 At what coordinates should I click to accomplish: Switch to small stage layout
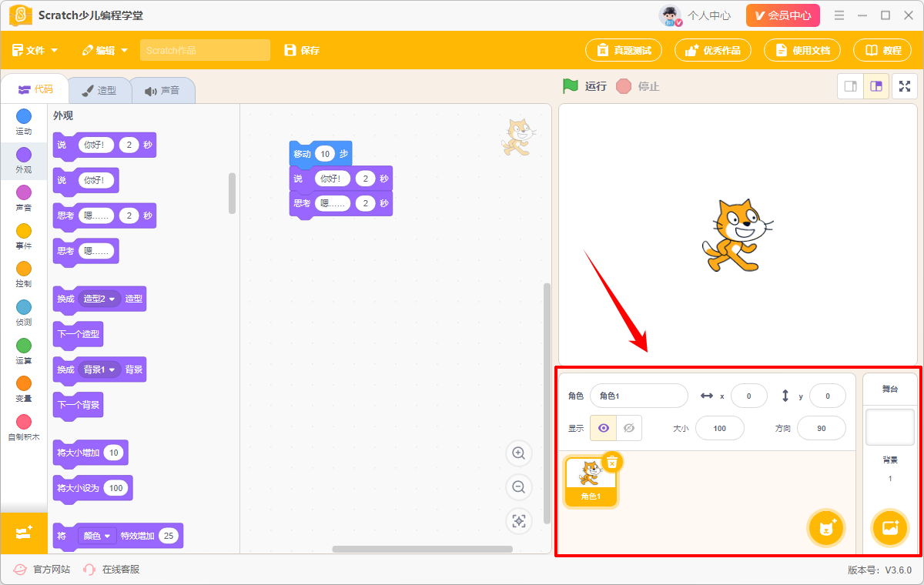click(x=850, y=86)
